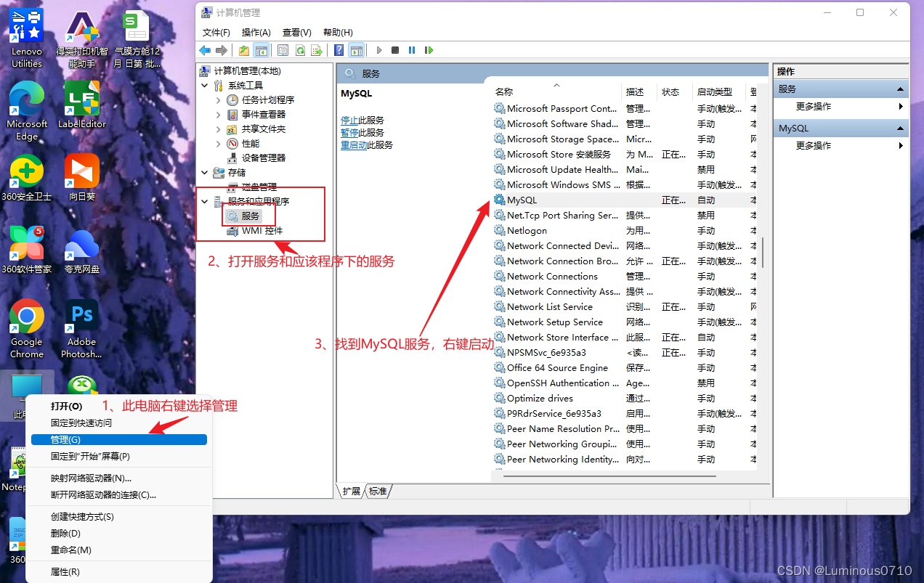Sort services by the 名称 column header
Screen dimensions: 924x583
(557, 92)
